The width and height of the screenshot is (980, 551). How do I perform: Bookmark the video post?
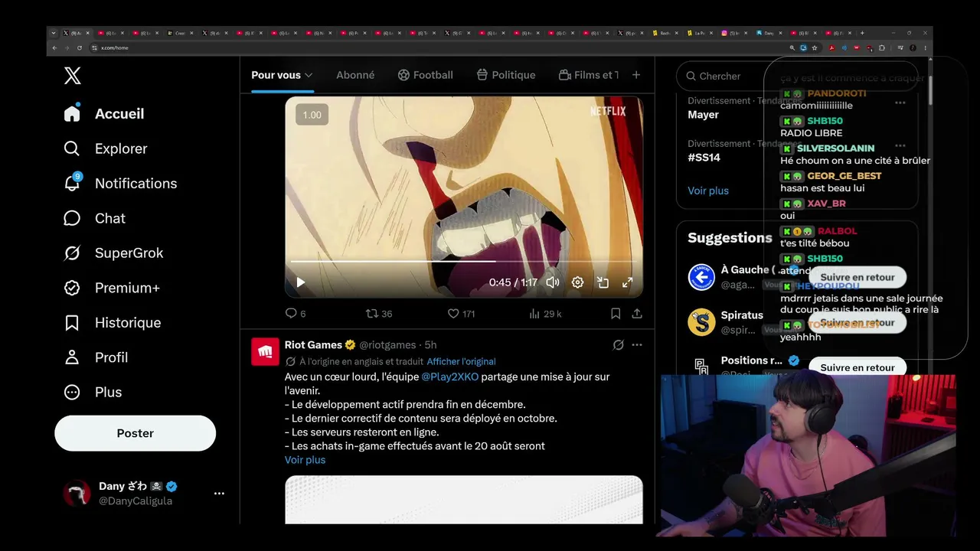(616, 314)
